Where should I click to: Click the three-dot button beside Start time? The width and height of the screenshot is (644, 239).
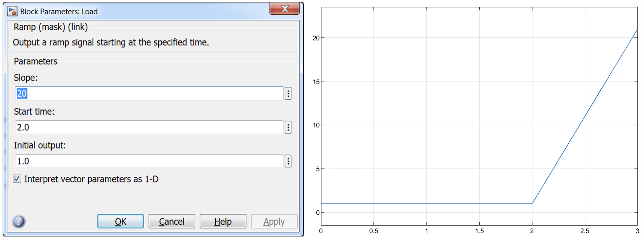(288, 127)
